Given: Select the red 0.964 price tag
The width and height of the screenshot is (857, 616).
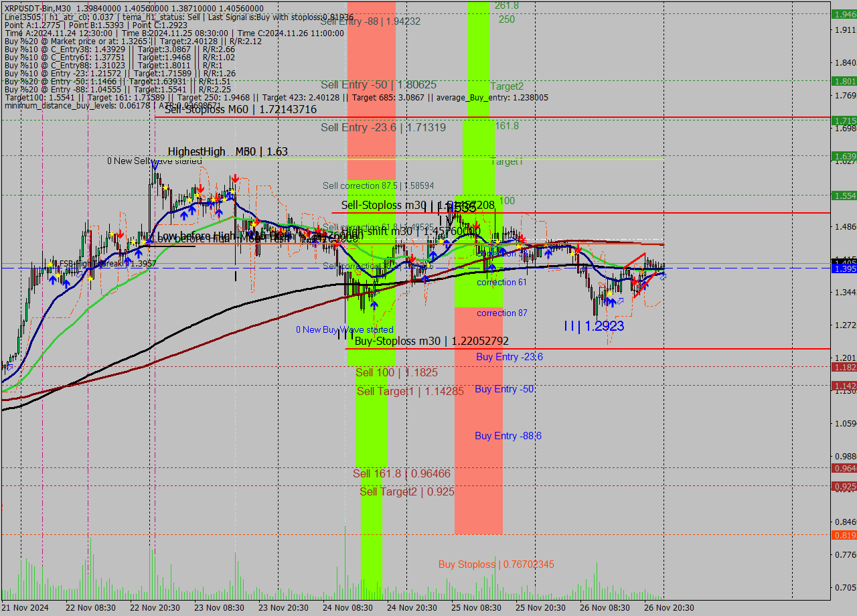Looking at the screenshot, I should click(x=844, y=468).
